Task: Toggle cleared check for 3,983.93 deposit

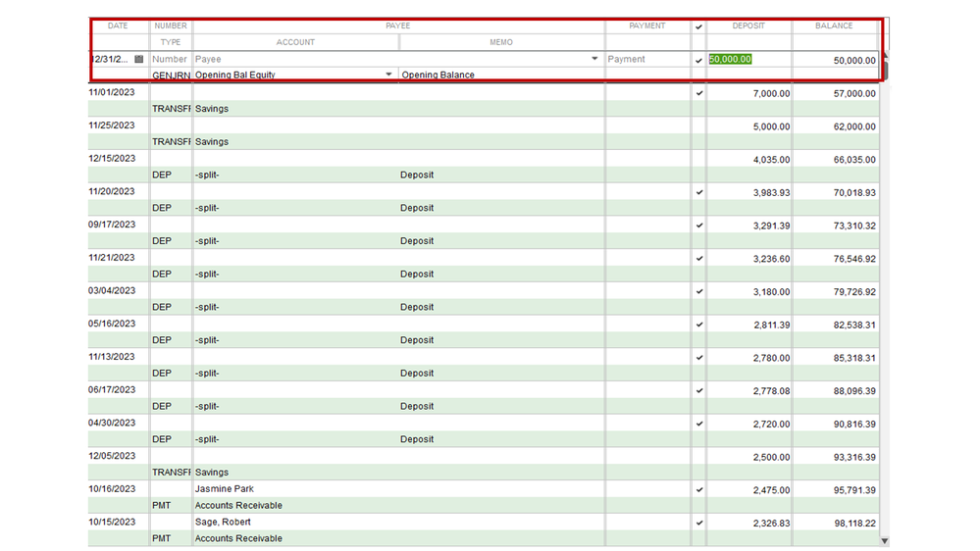Action: (x=698, y=192)
